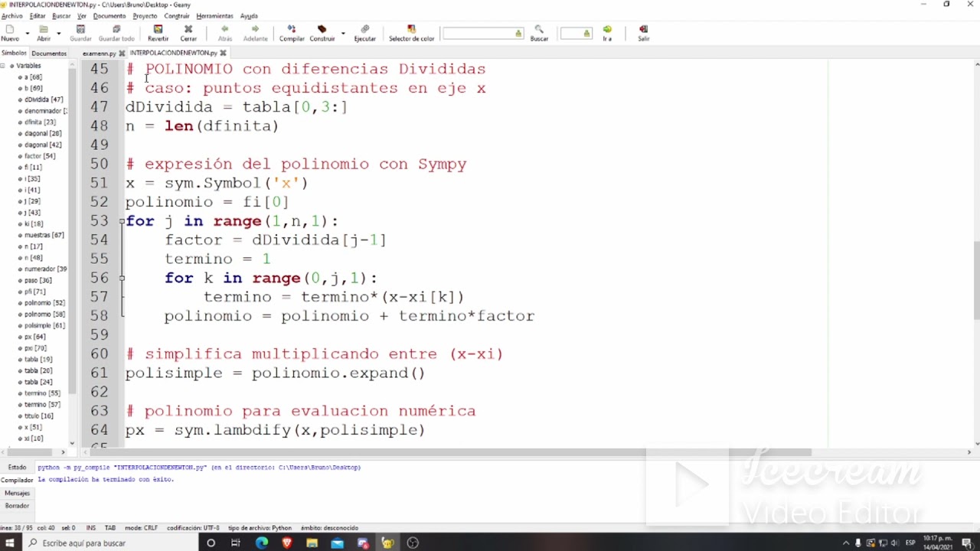This screenshot has height=551, width=980.
Task: Open File Explorer from the taskbar
Action: click(x=312, y=543)
